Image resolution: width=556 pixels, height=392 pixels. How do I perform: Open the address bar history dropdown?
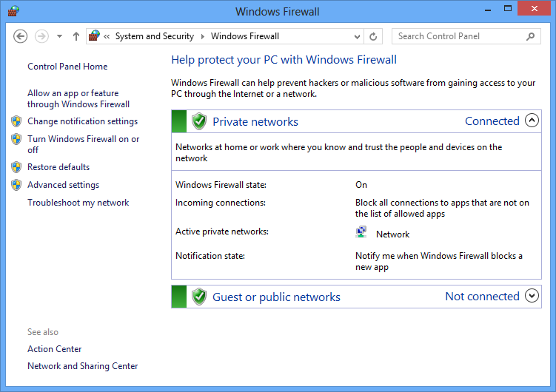tap(358, 36)
